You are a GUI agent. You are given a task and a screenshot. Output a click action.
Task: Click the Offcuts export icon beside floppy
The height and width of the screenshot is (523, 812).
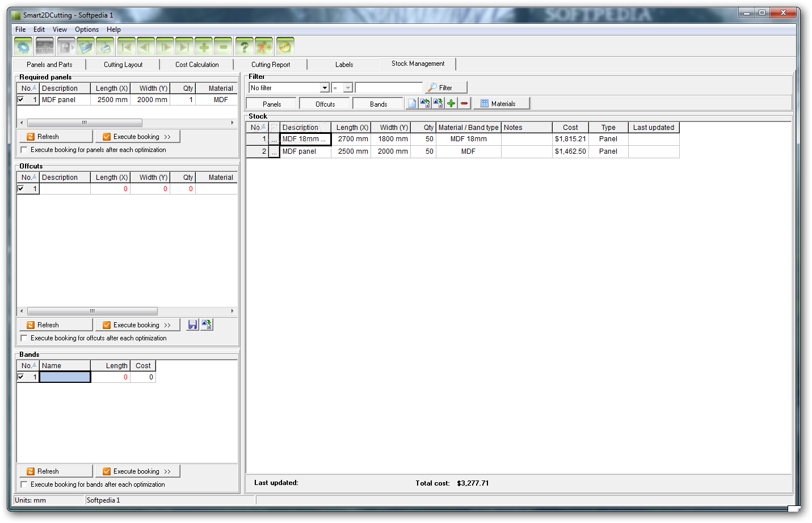pos(207,324)
